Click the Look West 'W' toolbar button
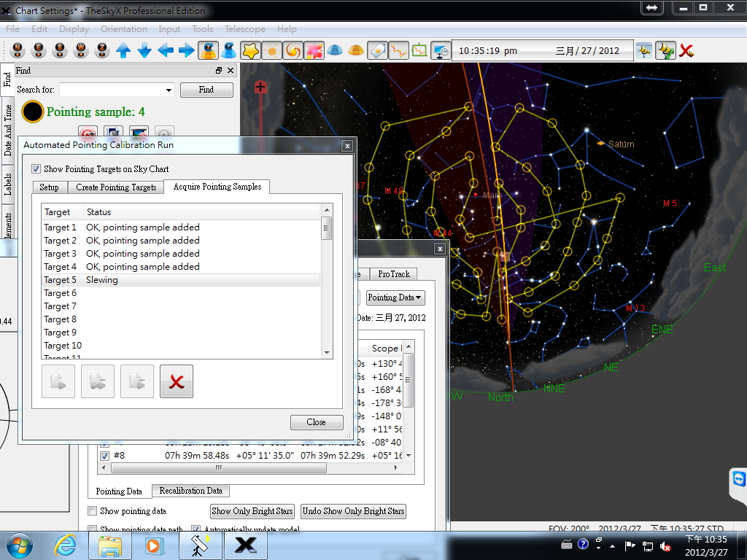The image size is (747, 560). [x=81, y=50]
